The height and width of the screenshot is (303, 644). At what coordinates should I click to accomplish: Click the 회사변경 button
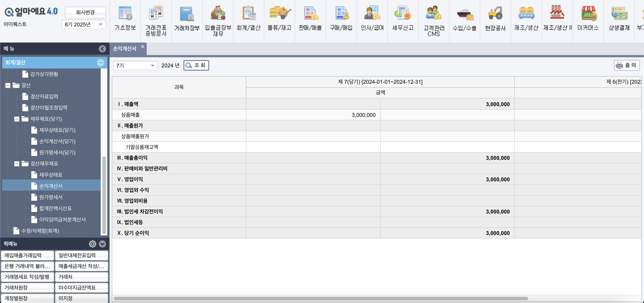coord(85,12)
